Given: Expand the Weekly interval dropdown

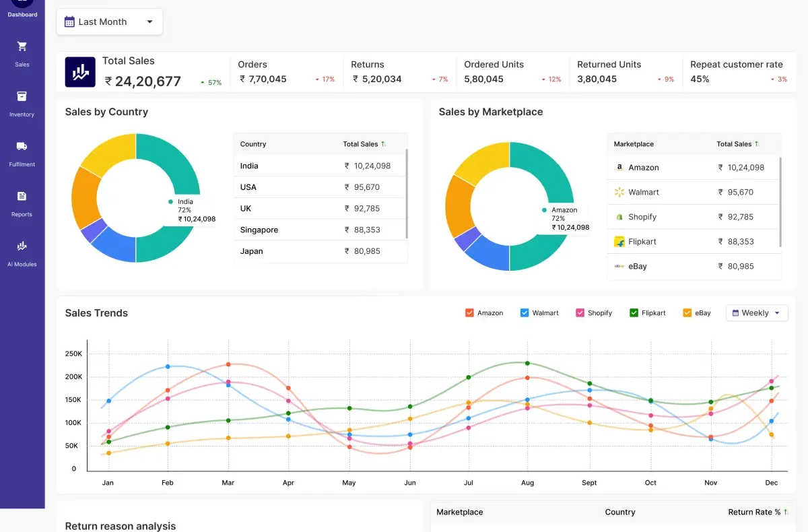Looking at the screenshot, I should 757,312.
